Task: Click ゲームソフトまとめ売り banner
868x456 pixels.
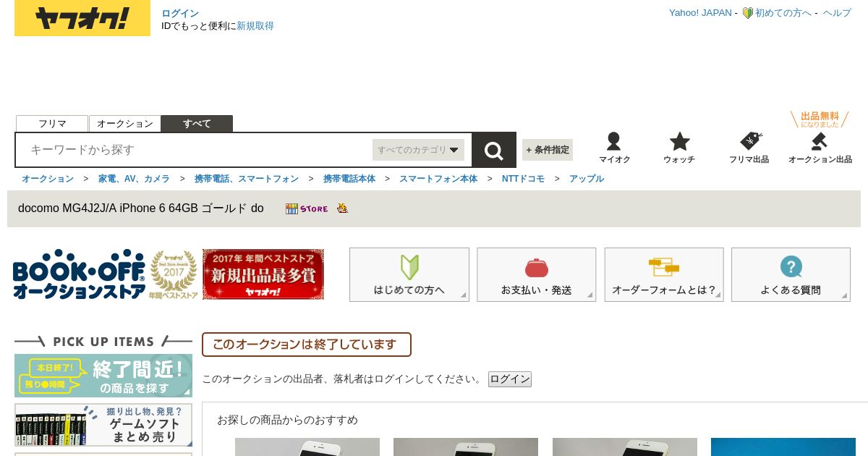Action: (x=103, y=425)
